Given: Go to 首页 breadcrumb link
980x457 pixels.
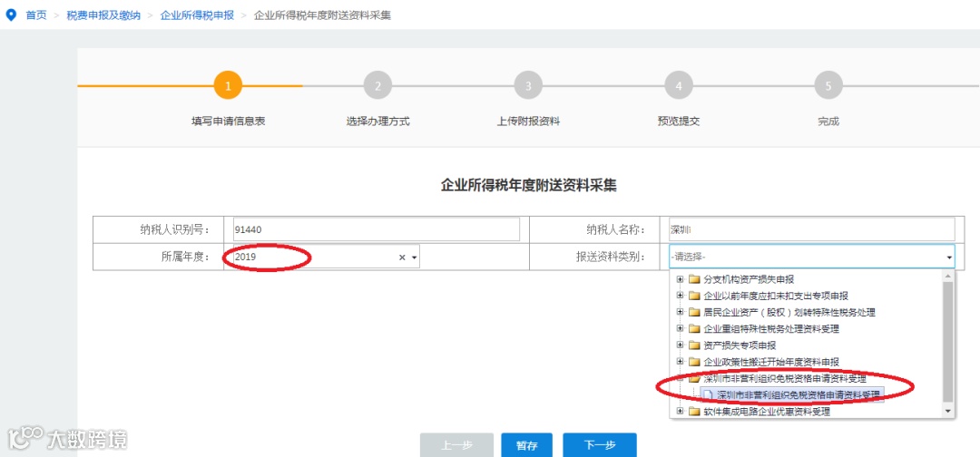Looking at the screenshot, I should point(36,15).
